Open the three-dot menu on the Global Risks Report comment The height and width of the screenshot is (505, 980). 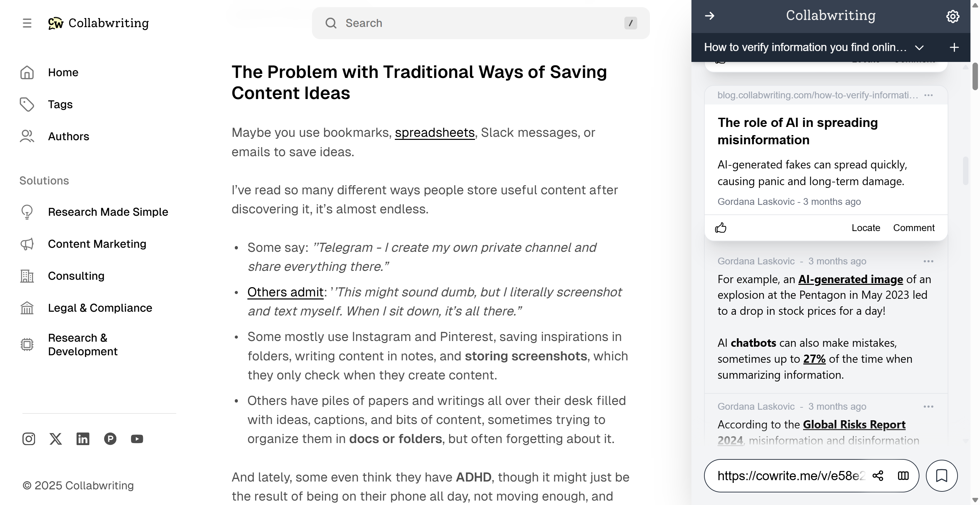tap(929, 406)
